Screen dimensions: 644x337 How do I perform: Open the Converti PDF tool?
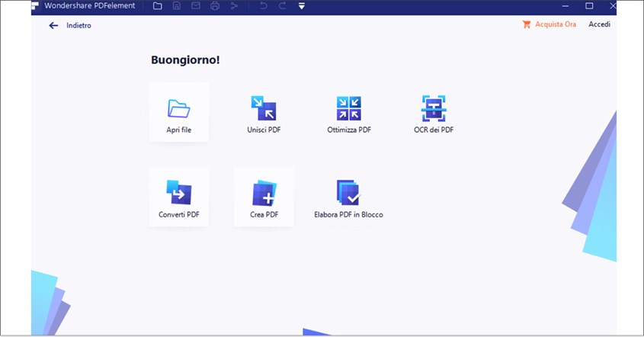point(178,197)
